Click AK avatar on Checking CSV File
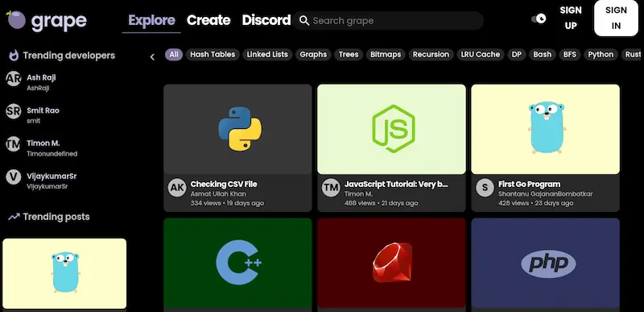 pos(177,188)
